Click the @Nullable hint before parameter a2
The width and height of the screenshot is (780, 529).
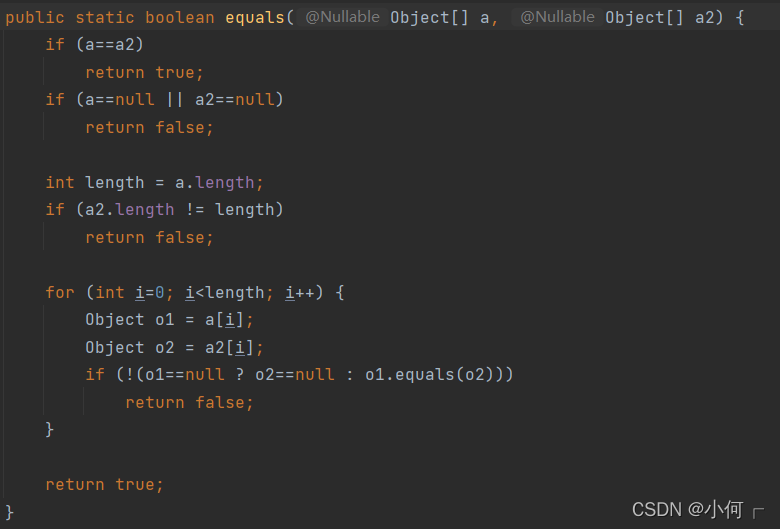point(556,18)
